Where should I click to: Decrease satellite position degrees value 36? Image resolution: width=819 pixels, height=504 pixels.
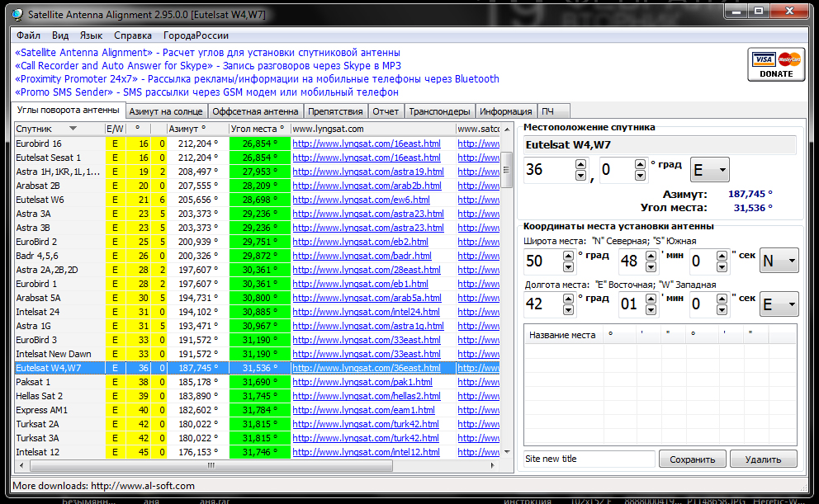(x=581, y=176)
